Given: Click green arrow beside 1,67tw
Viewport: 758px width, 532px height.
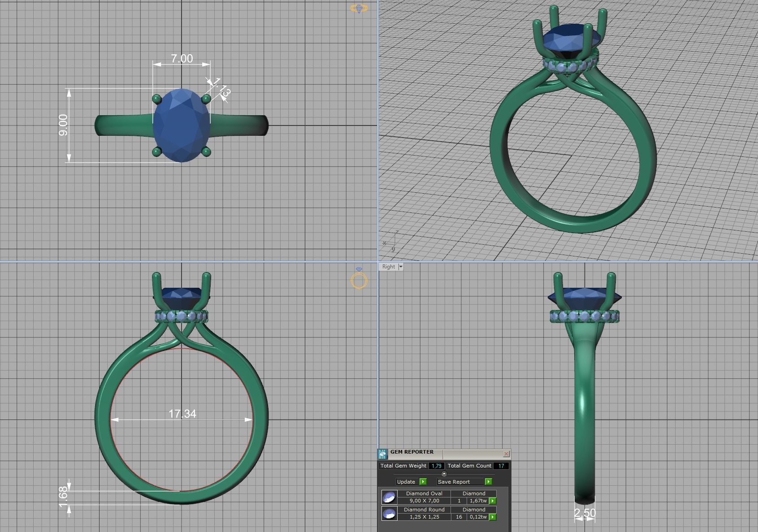Looking at the screenshot, I should click(493, 501).
